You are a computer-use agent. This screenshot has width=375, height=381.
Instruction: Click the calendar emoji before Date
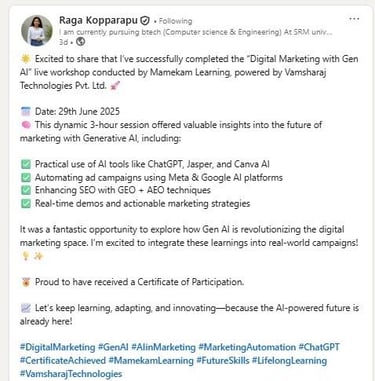point(26,111)
